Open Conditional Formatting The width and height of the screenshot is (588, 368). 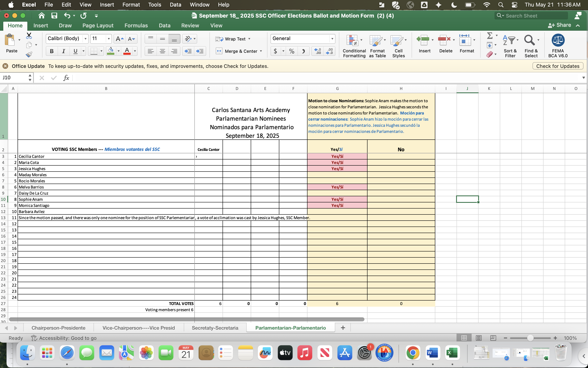tap(354, 46)
